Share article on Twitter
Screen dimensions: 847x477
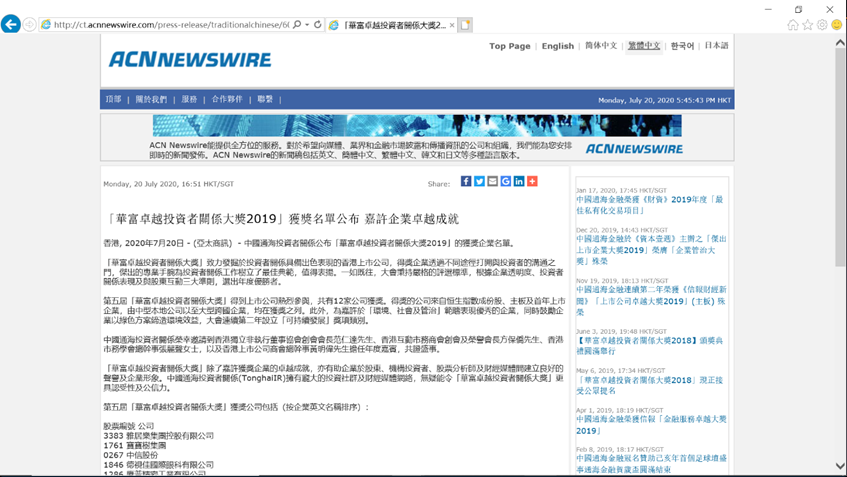(479, 181)
